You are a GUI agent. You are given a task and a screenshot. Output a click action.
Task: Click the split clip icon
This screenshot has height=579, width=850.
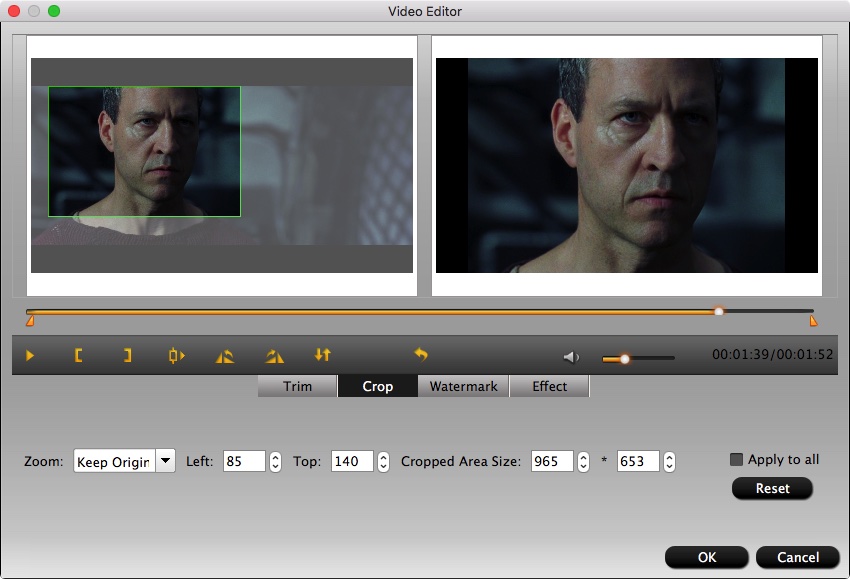click(177, 355)
